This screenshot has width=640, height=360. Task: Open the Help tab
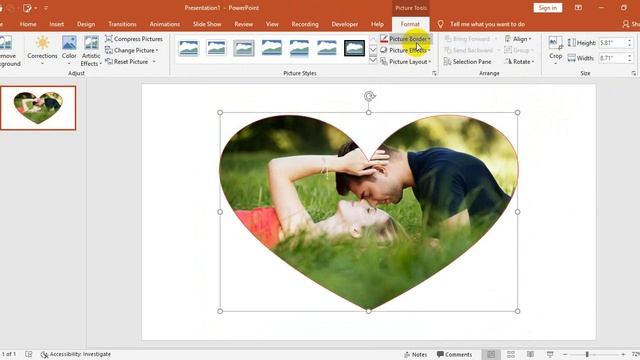pos(377,24)
